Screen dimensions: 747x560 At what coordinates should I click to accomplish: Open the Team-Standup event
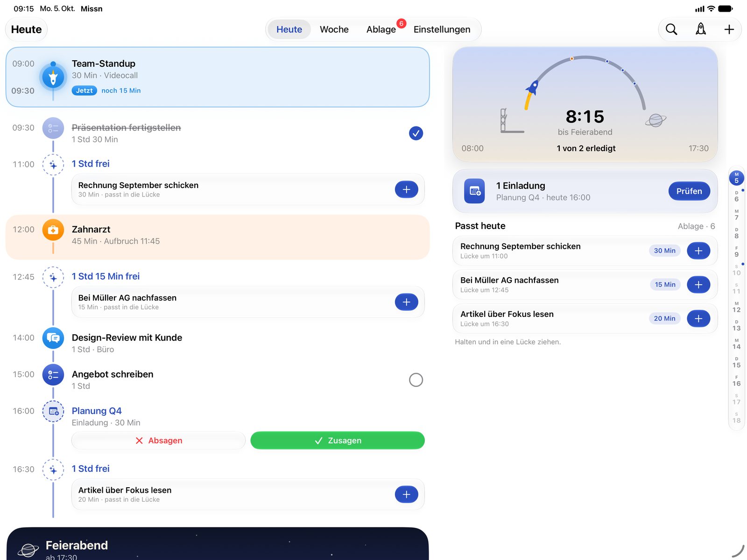[218, 77]
